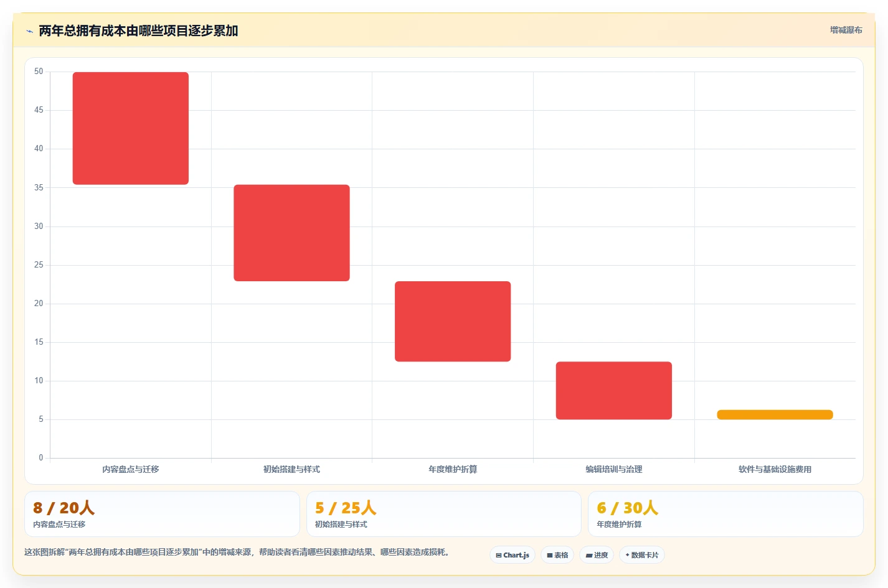Click the 增减瀑布 tag in the header

[846, 30]
